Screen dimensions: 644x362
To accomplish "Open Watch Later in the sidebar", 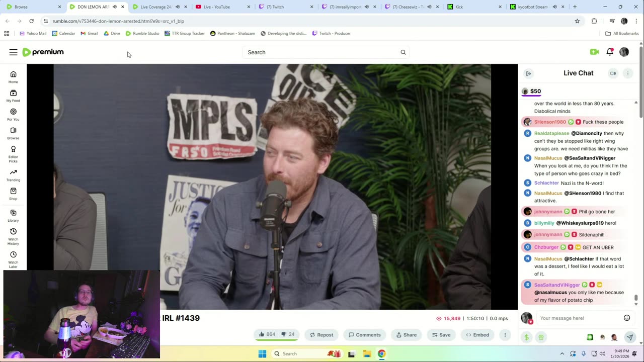I will click(x=13, y=259).
